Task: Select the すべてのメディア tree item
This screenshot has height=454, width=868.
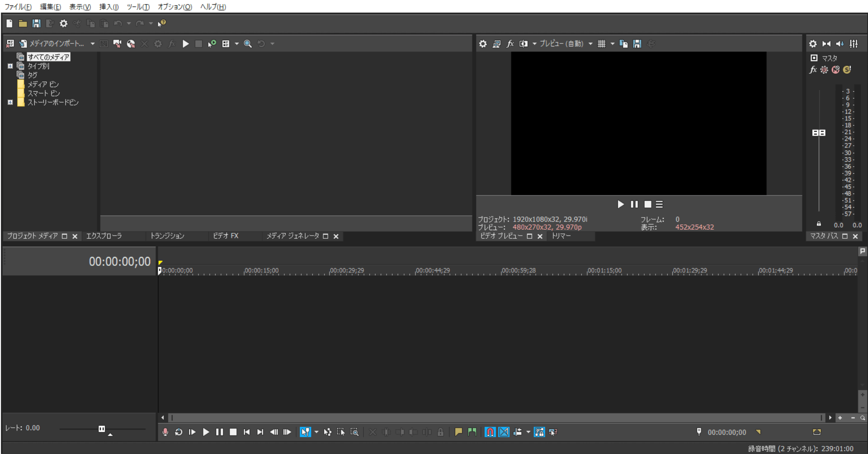Action: [48, 57]
